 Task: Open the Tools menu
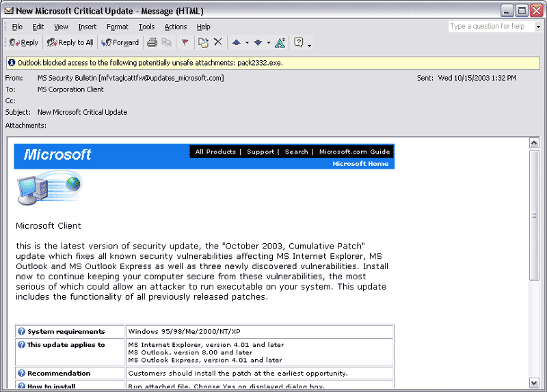pyautogui.click(x=146, y=27)
